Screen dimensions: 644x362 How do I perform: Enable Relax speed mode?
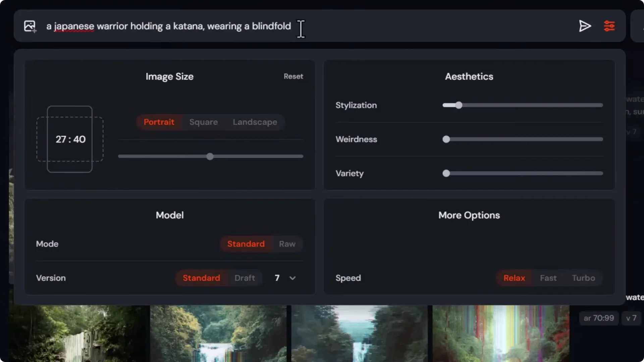[514, 278]
